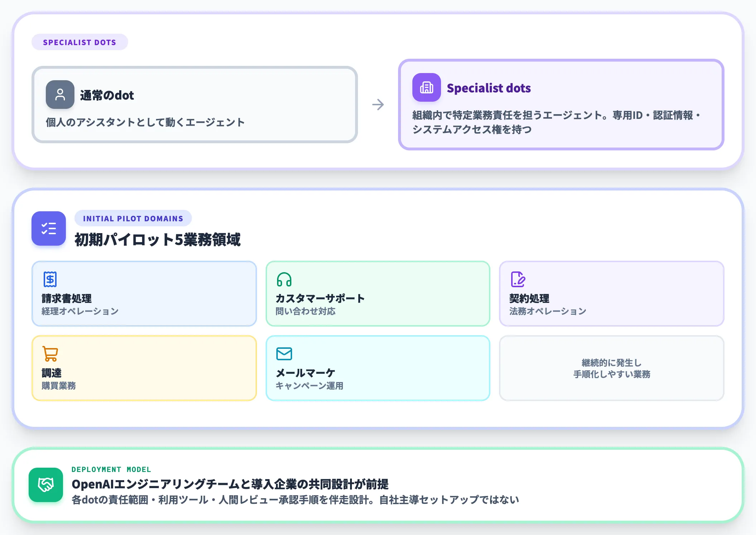Click the 調達 title
Image resolution: width=756 pixels, height=535 pixels.
point(52,373)
